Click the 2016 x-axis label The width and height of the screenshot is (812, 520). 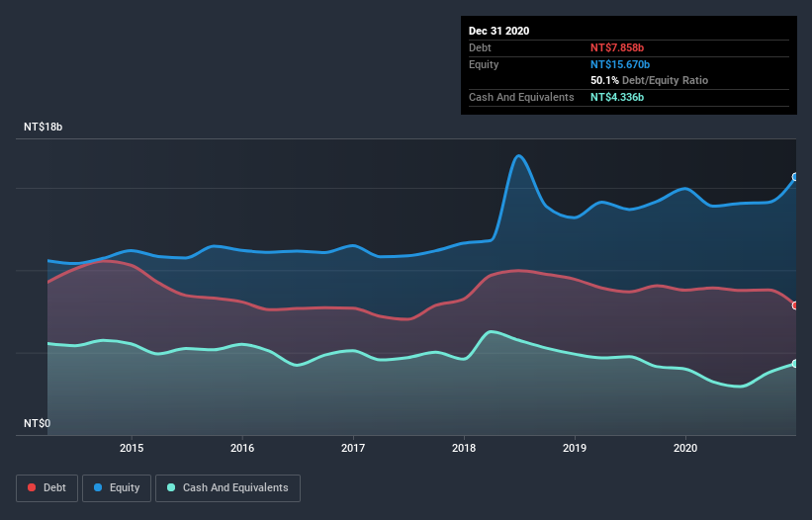(x=242, y=448)
